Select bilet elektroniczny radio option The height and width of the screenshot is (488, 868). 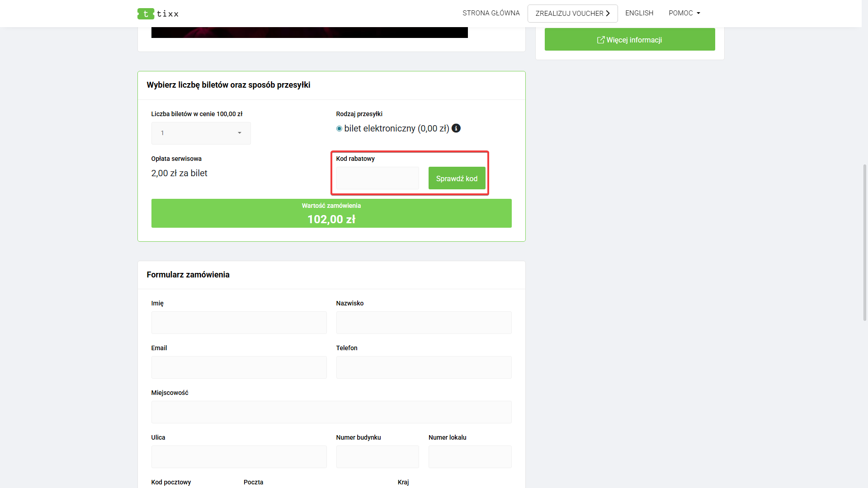click(339, 129)
